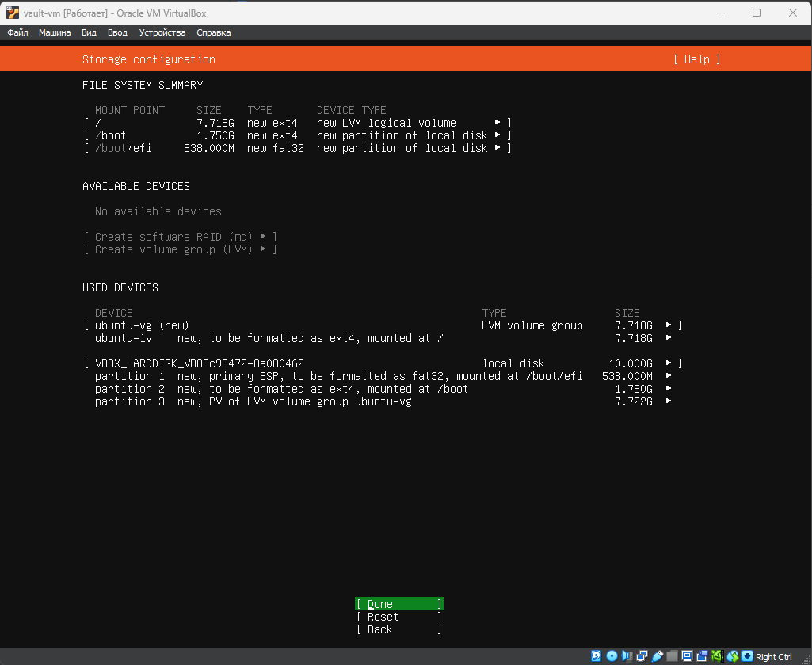Select the ubuntu-vg (new) device row
Screen dimensions: 812x665
point(383,325)
